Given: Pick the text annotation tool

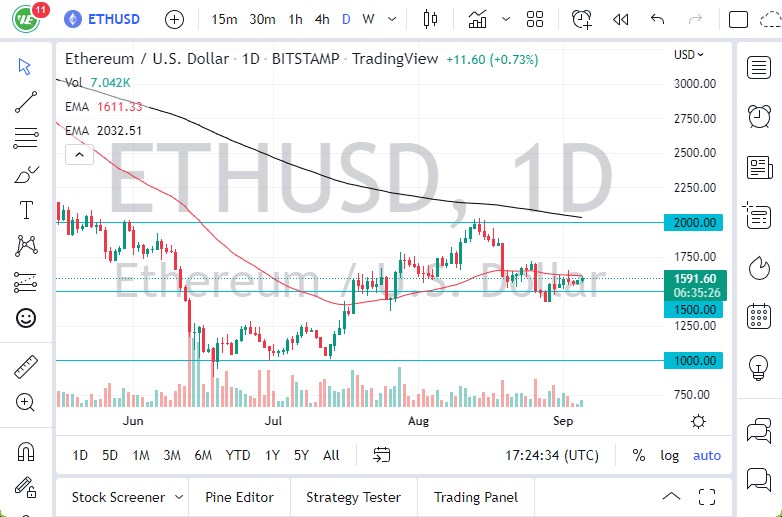Looking at the screenshot, I should coord(26,210).
